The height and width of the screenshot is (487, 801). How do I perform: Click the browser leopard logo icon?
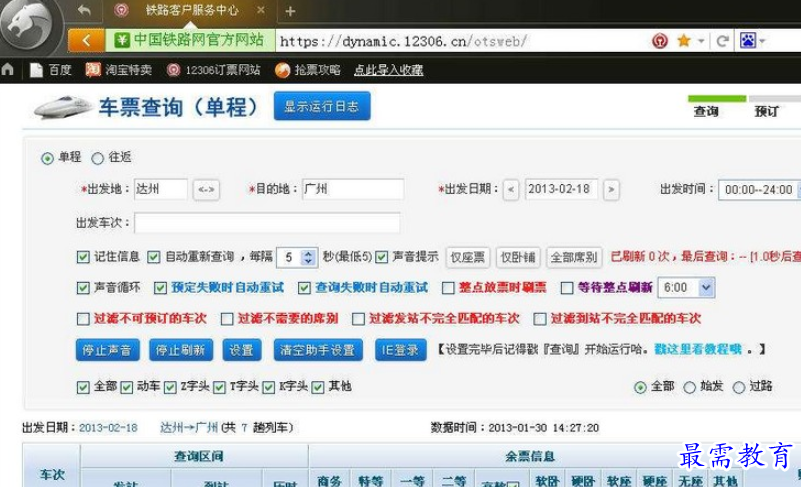(x=28, y=25)
